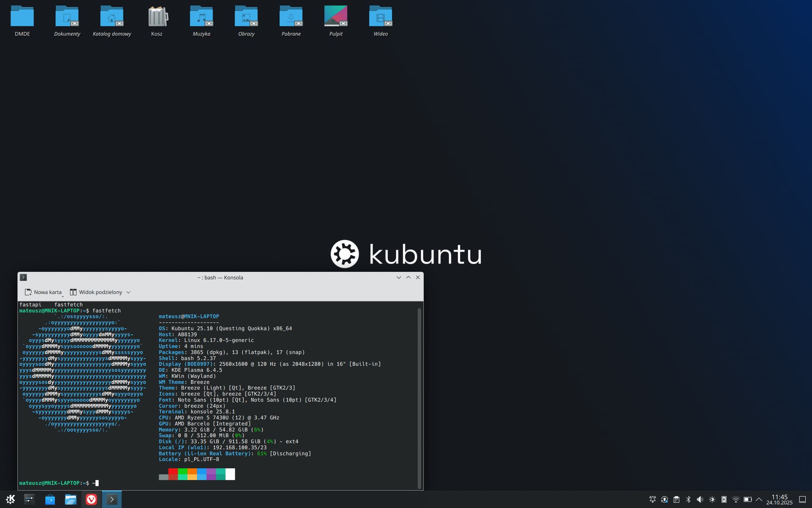Click Konsole window menu icon in titlebar
Image resolution: width=812 pixels, height=508 pixels.
pyautogui.click(x=24, y=277)
